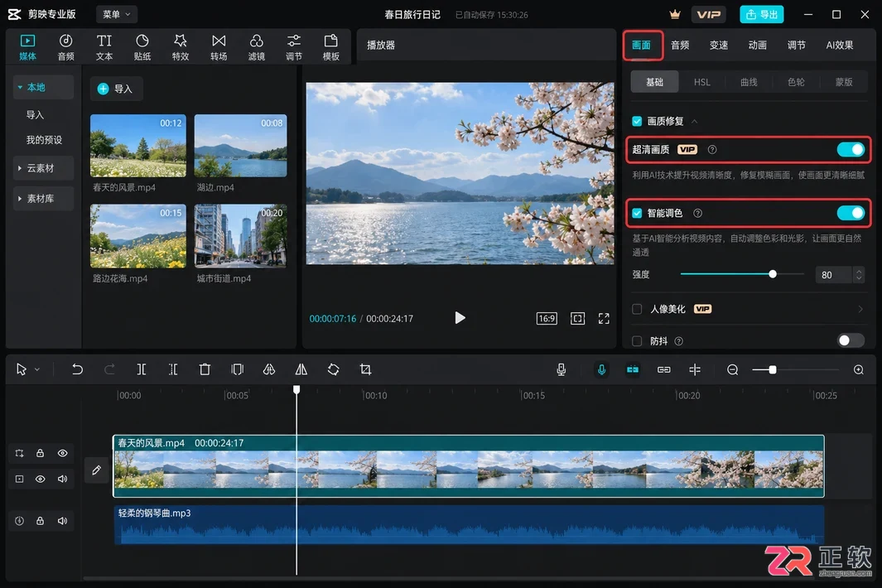Click the VIP button in title bar
This screenshot has width=882, height=588.
(x=708, y=15)
